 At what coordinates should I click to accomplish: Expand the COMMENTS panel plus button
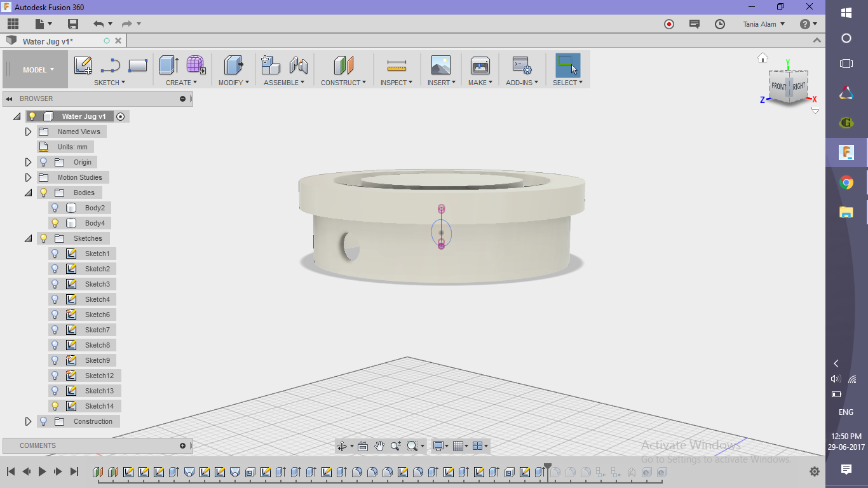click(183, 445)
